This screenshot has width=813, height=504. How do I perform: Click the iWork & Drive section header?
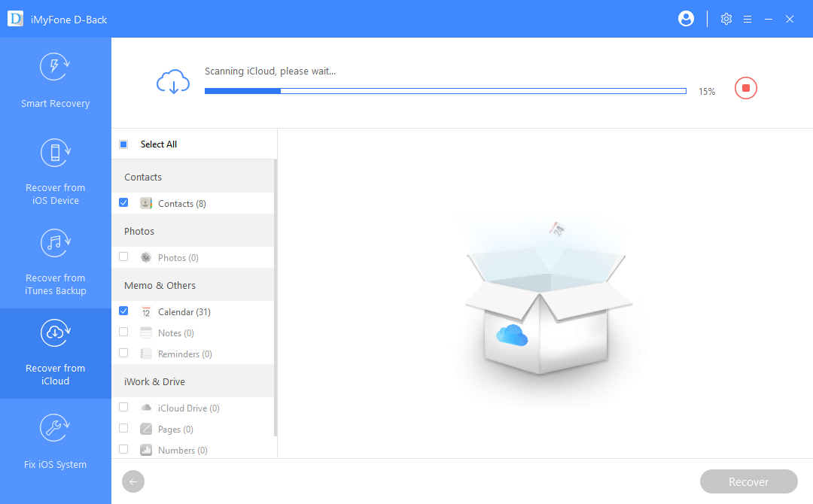click(193, 381)
